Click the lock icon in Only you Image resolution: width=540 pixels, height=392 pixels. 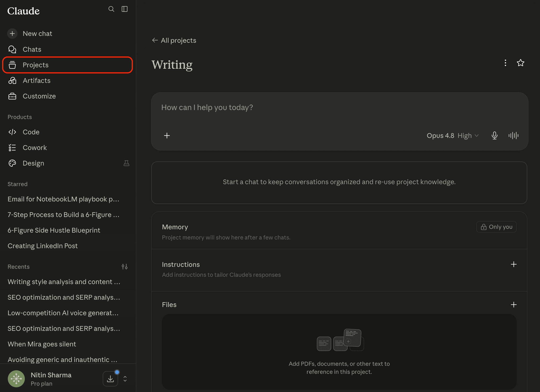[483, 227]
